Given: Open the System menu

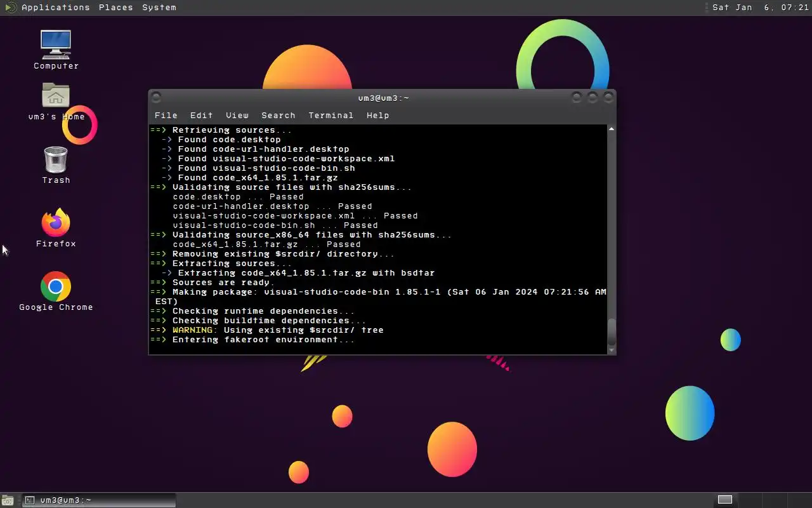Looking at the screenshot, I should point(159,8).
